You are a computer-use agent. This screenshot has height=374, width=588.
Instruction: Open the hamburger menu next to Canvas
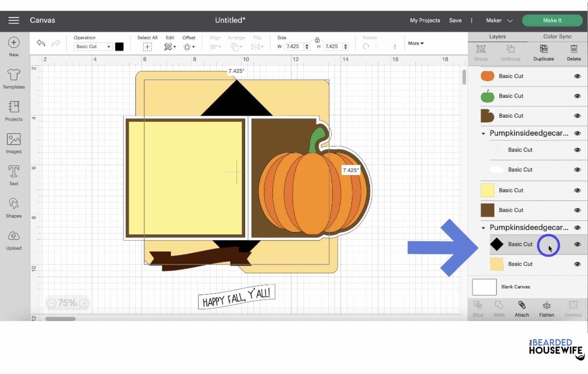(13, 20)
